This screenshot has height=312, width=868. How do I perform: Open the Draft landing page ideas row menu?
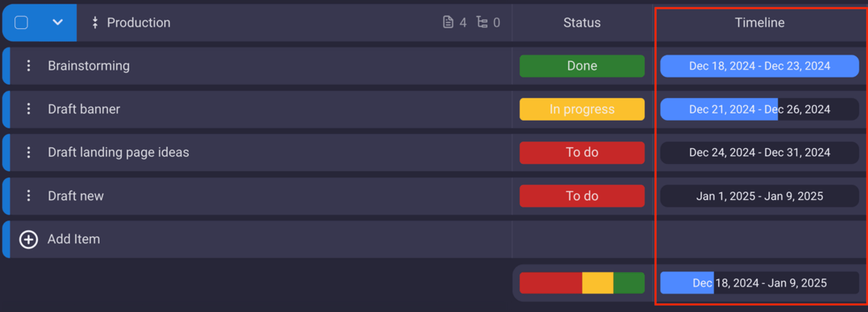click(x=29, y=152)
